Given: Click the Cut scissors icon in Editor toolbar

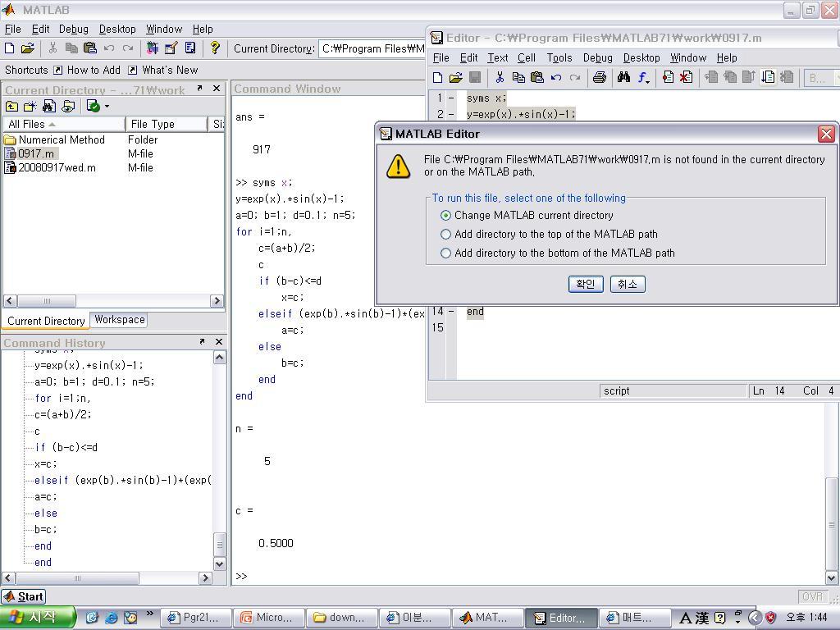Looking at the screenshot, I should [x=500, y=78].
